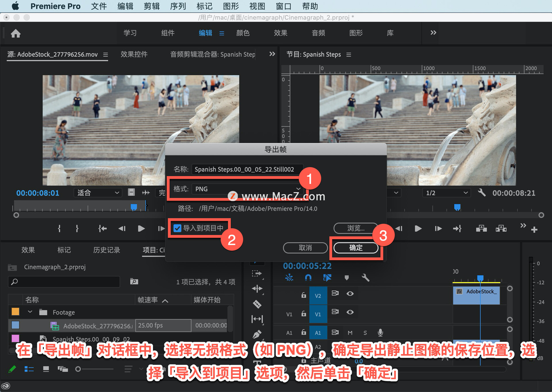
Task: Click the frame name input field
Action: pos(248,169)
